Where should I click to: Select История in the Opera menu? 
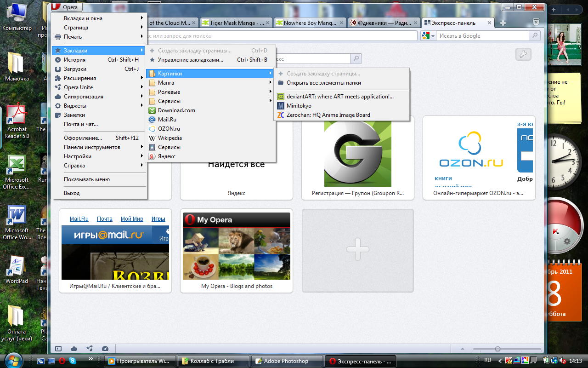(74, 60)
